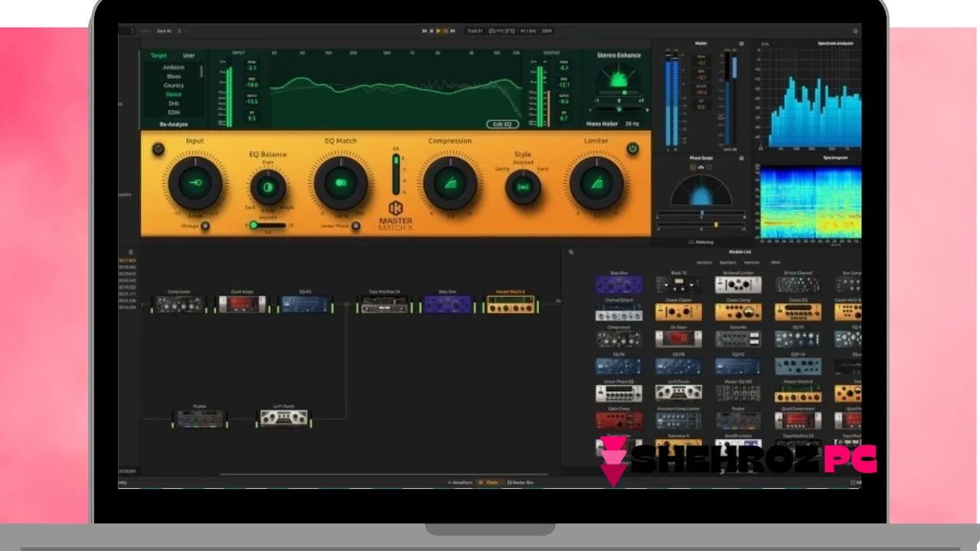Turn the Input knob on Master Match X
This screenshot has height=551, width=980.
click(x=195, y=183)
